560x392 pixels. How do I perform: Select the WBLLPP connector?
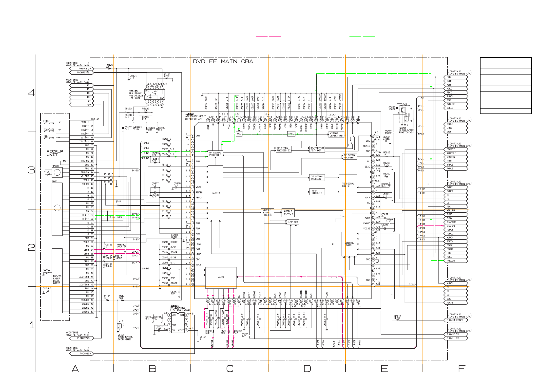456,210
